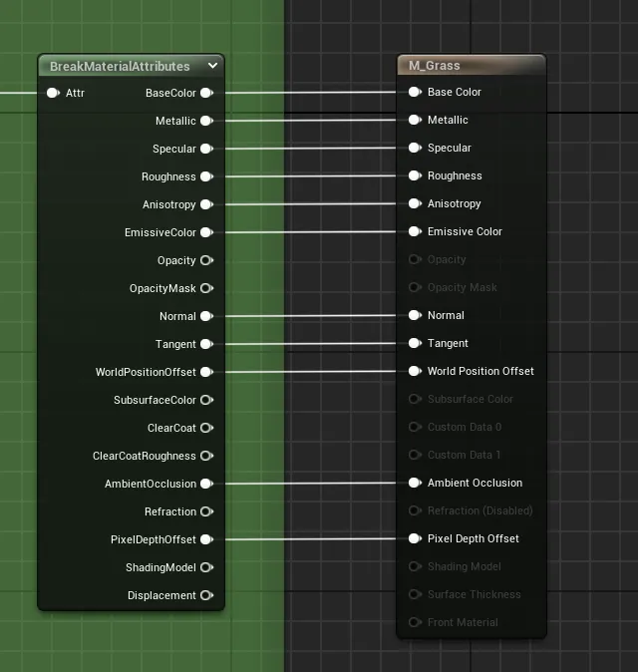Click M_Grass Base Color input pin
Screen dimensions: 638x672
pos(415,92)
